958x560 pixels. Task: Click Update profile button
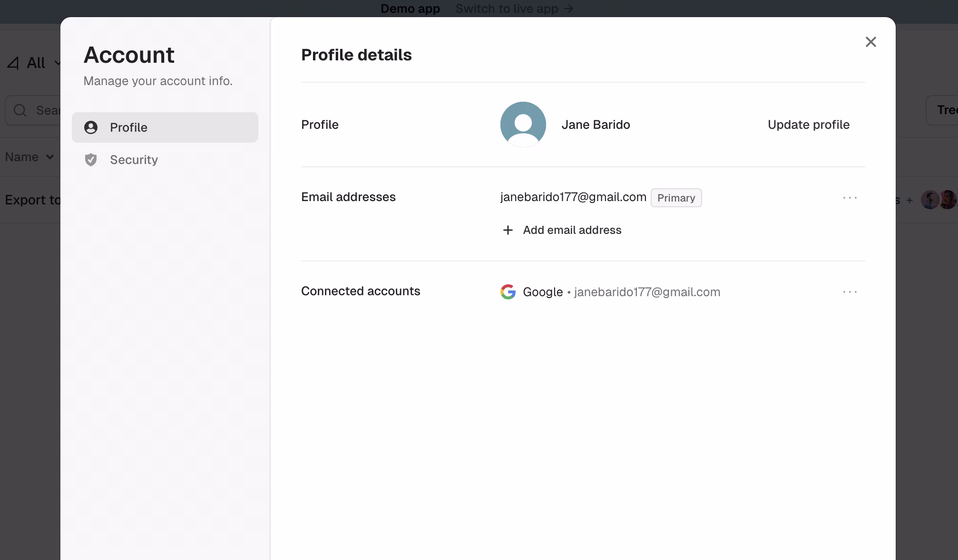pos(808,125)
